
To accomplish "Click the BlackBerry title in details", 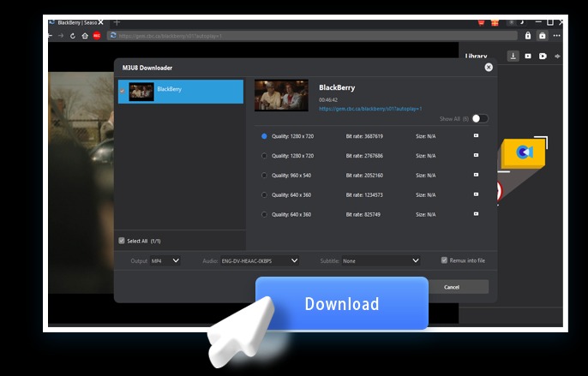I will pyautogui.click(x=337, y=87).
